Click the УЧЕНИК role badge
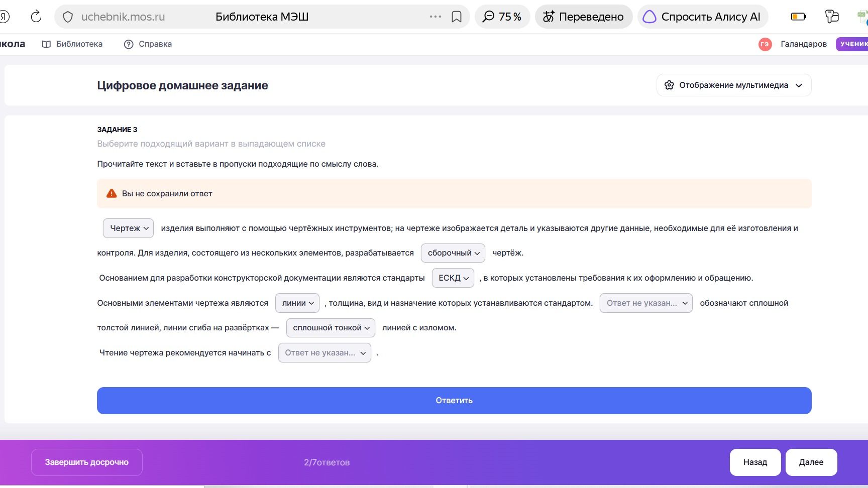Screen dimensions: 868x488 (852, 44)
